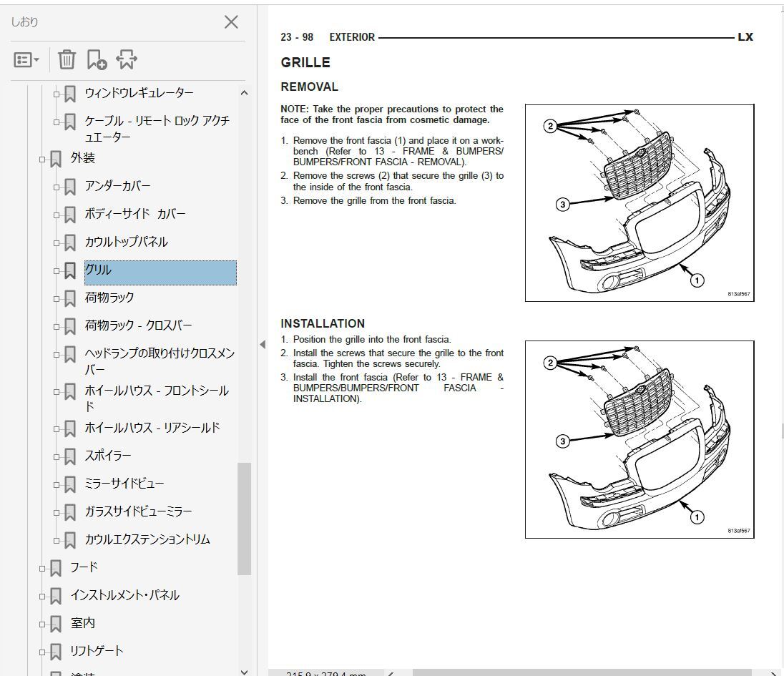Select the highlighted グリル bookmark
Screen dimensions: 784x676
coord(160,273)
